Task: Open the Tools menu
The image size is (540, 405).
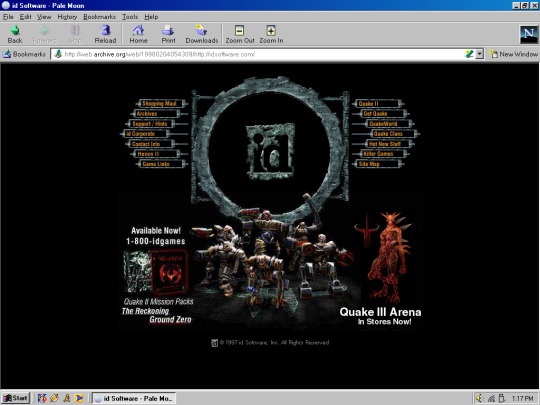Action: [130, 17]
